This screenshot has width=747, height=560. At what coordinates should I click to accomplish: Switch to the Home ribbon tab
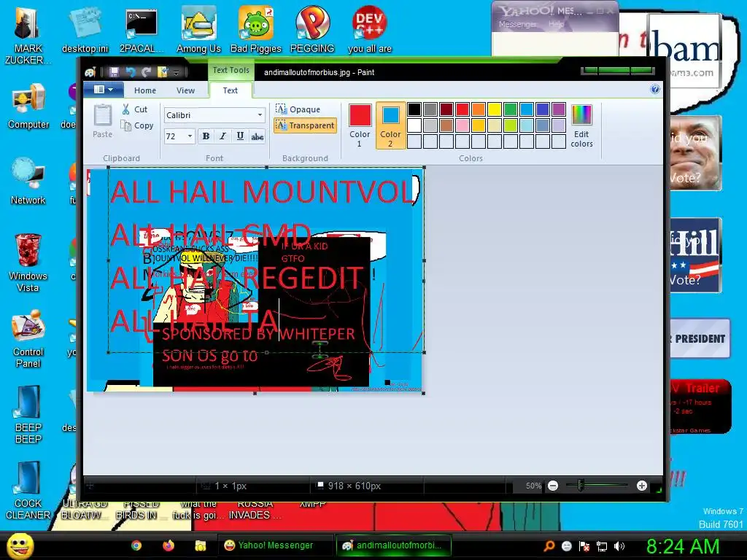click(x=145, y=90)
